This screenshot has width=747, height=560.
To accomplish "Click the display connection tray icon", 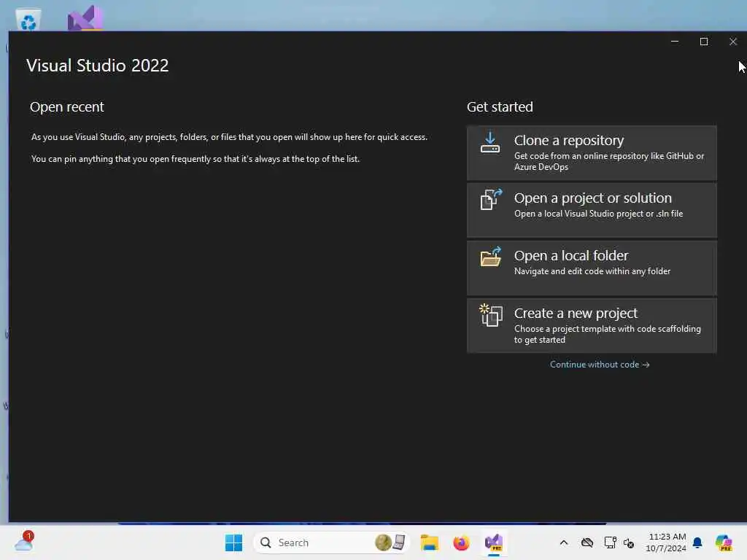I will pos(610,542).
